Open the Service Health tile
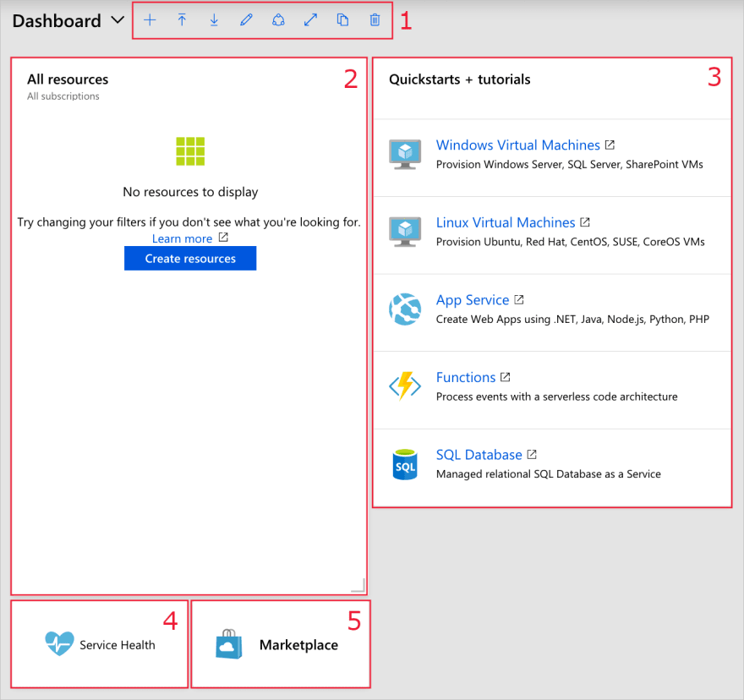The image size is (744, 700). (100, 644)
